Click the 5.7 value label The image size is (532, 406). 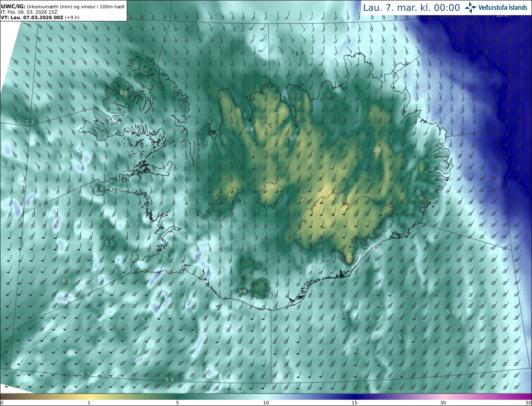(85, 374)
